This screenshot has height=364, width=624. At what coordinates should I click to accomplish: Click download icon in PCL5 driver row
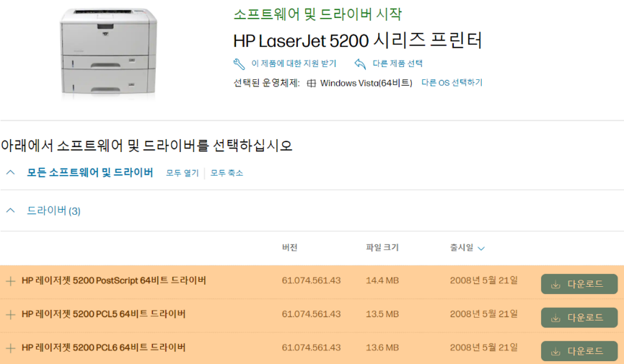555,318
